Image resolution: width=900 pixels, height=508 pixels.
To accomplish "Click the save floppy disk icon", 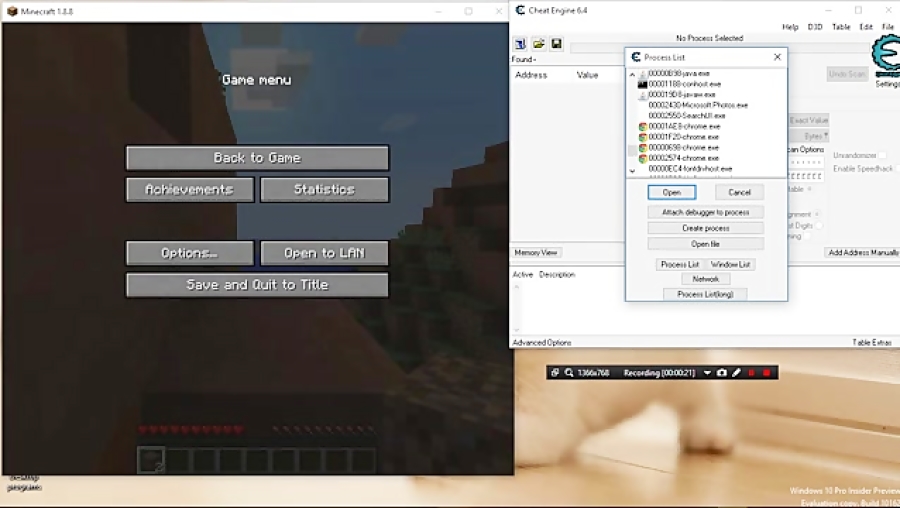I will [556, 44].
